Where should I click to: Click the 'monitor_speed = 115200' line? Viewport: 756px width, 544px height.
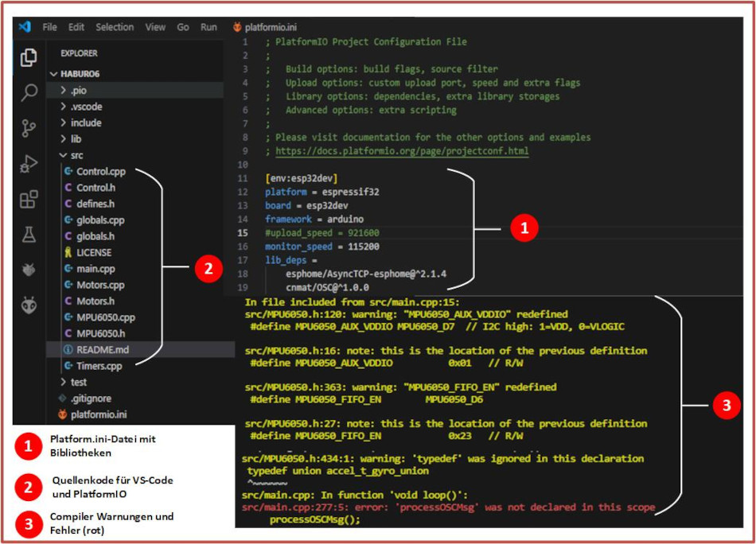[322, 247]
